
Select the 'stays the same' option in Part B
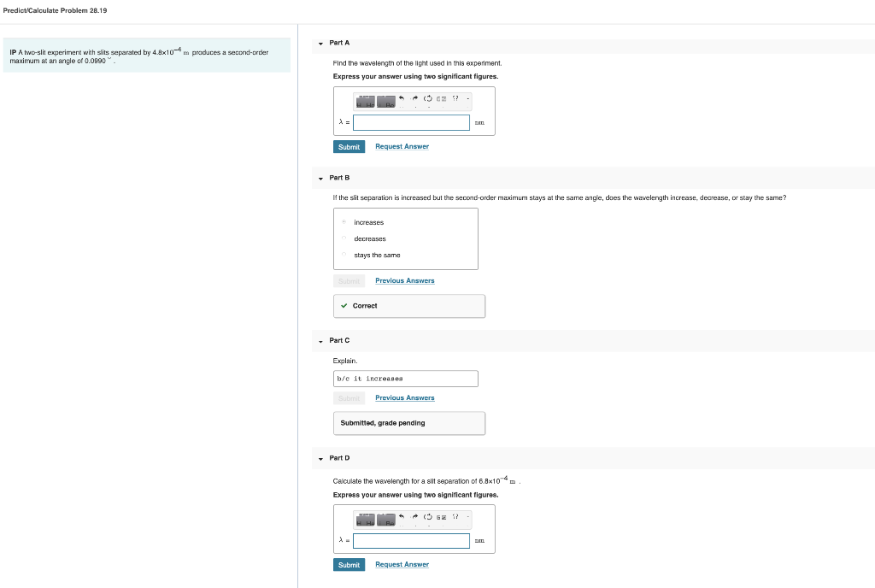tap(343, 254)
